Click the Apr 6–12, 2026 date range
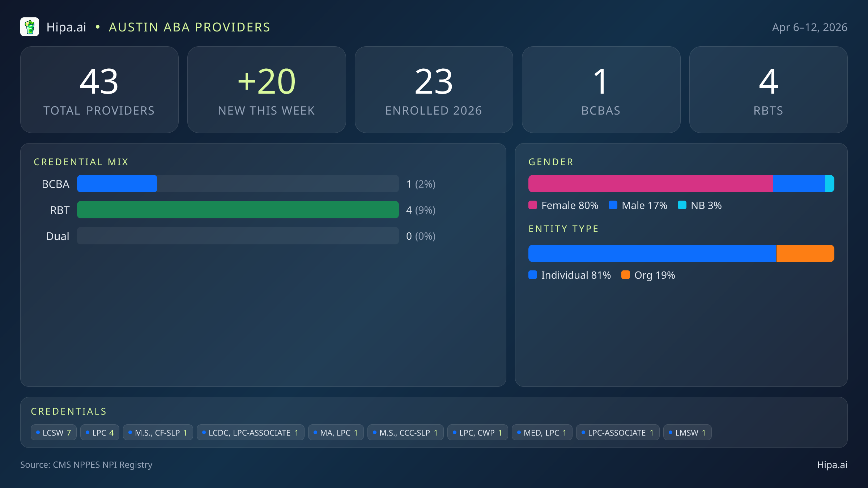Viewport: 868px width, 488px height. [809, 27]
